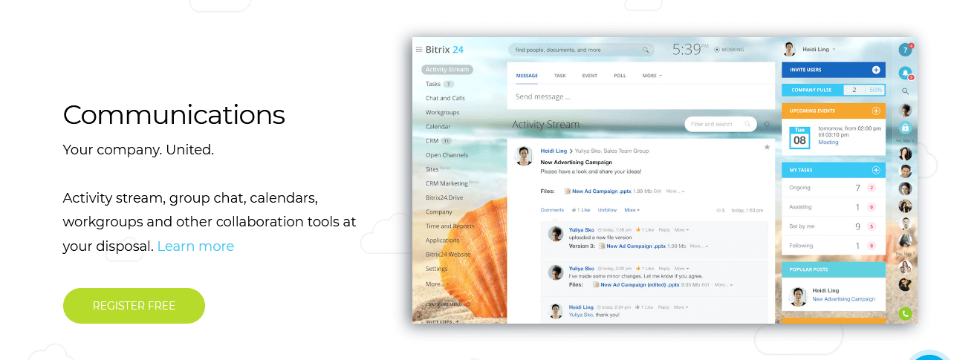
Task: Open Activity Stream in left menu
Action: pos(447,70)
